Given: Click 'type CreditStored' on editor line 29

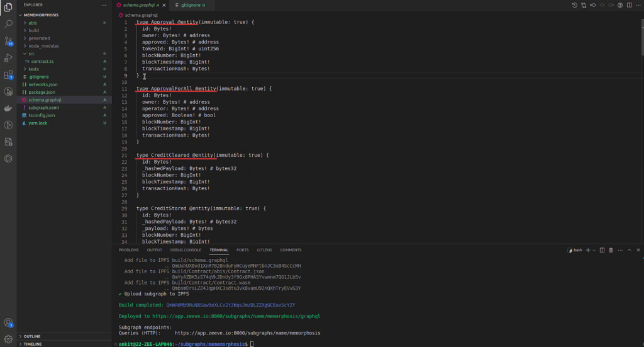Looking at the screenshot, I should (x=162, y=208).
